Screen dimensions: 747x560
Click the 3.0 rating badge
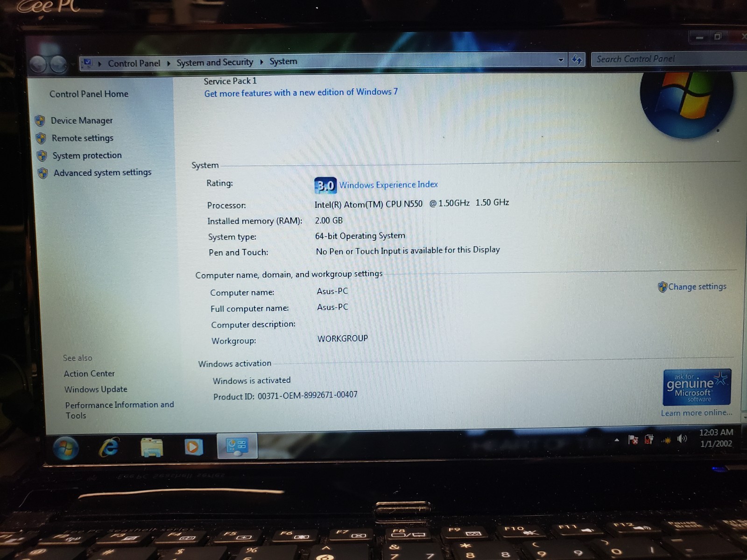coord(325,185)
